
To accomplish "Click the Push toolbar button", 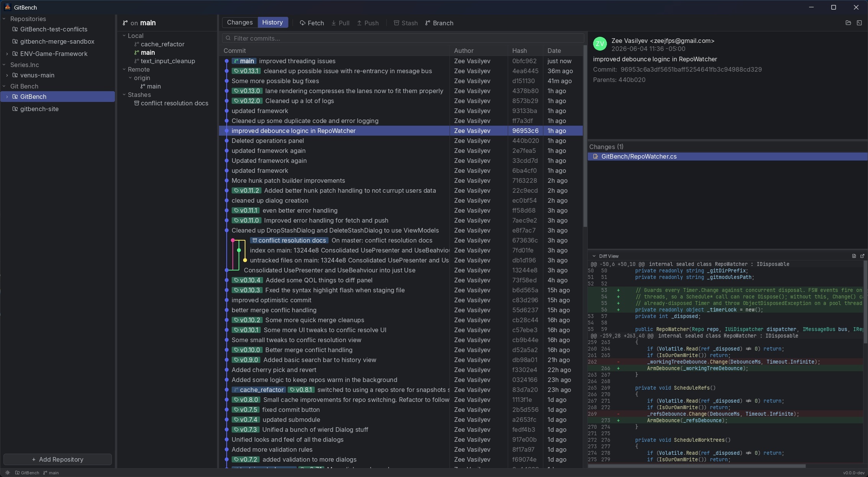I will [368, 23].
